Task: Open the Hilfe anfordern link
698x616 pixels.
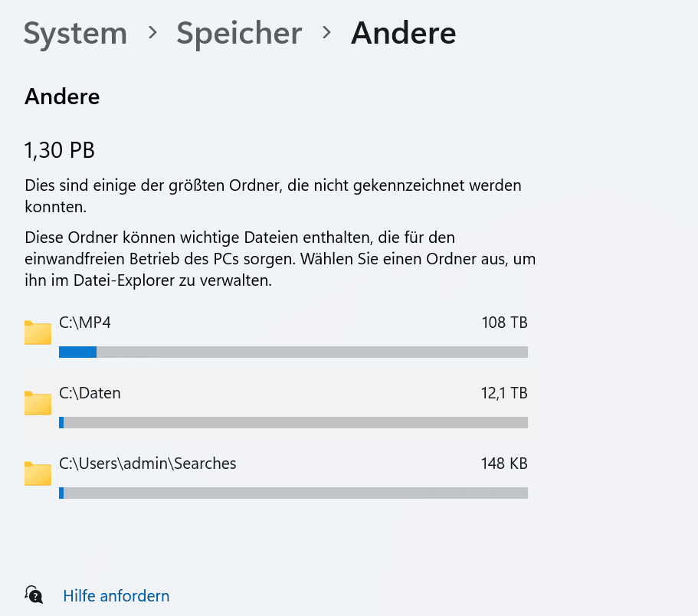Action: pos(116,596)
